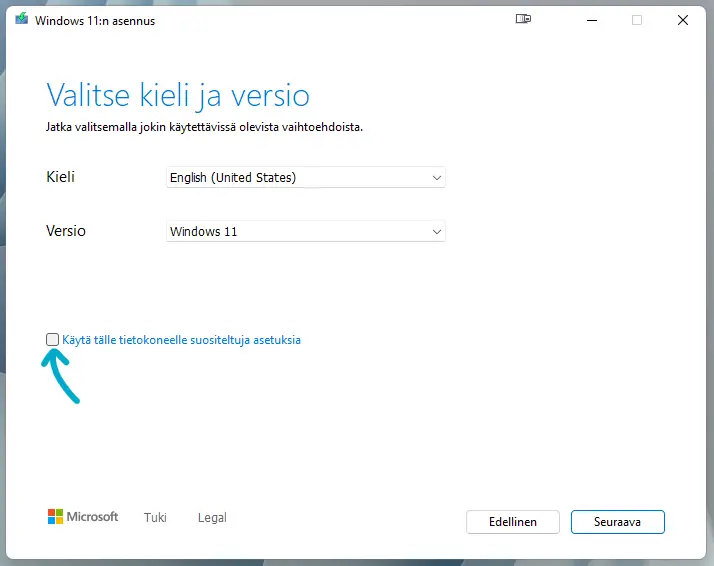
Task: Click the 'Windows 11:n asennus' window title
Action: [x=95, y=21]
